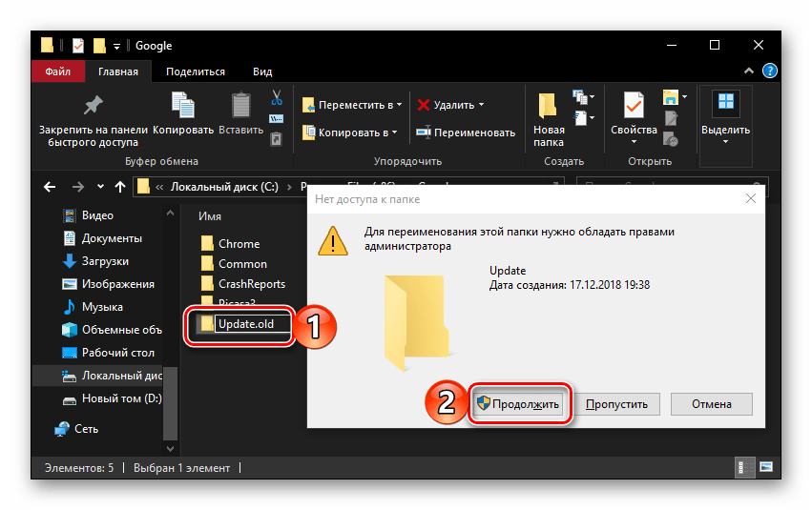812x510 pixels.
Task: Click the History icon in Открыть group
Action: tap(671, 139)
